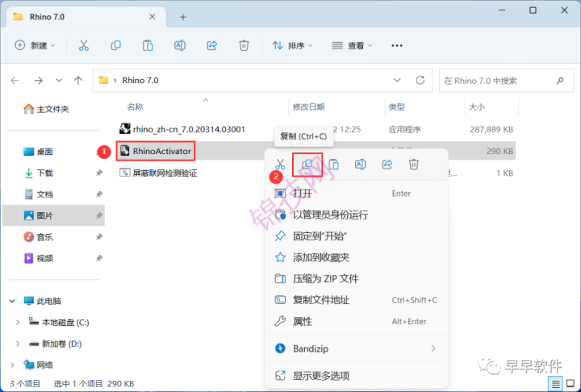This screenshot has height=392, width=581.
Task: Open 文档 in the sidebar
Action: pos(39,194)
